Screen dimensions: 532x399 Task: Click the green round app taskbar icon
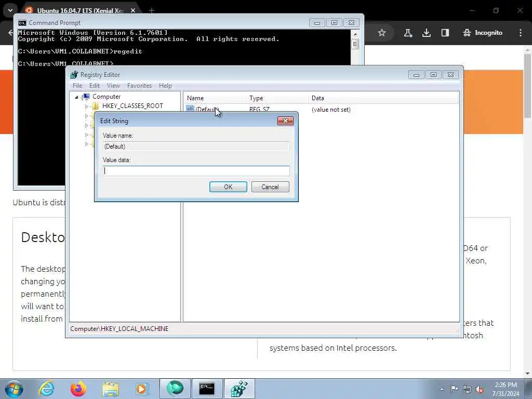click(x=175, y=389)
